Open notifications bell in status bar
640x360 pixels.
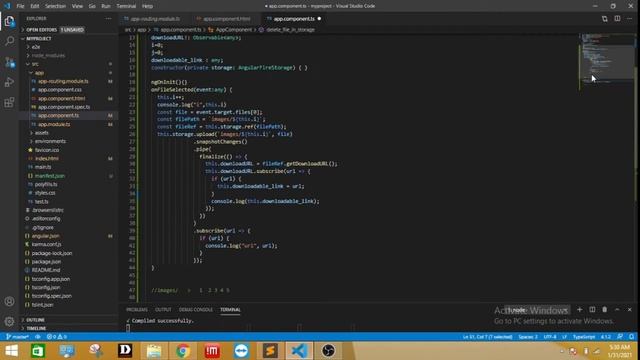coord(631,337)
